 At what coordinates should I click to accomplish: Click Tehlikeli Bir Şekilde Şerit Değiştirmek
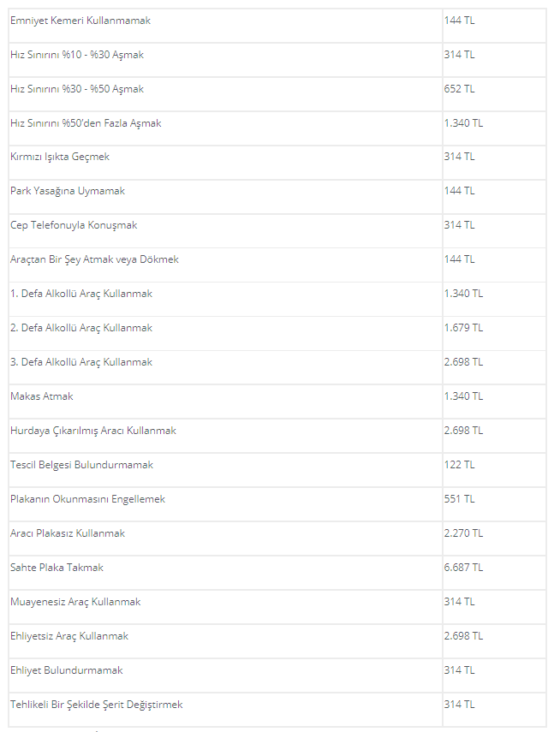click(x=96, y=705)
